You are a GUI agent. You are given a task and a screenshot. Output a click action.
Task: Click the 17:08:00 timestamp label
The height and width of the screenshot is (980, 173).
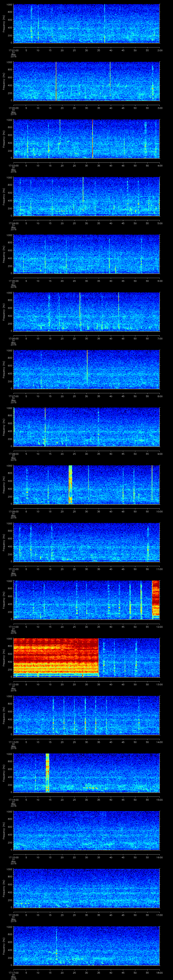[x=13, y=454]
